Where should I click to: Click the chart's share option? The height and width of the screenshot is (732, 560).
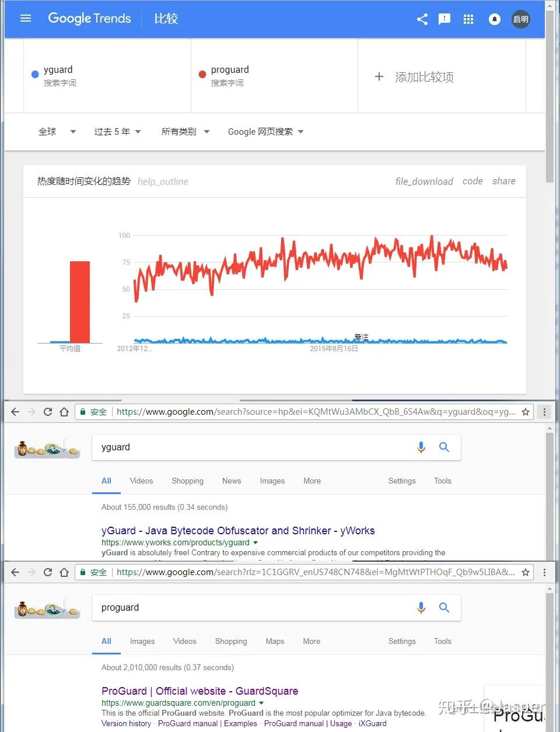(x=503, y=181)
